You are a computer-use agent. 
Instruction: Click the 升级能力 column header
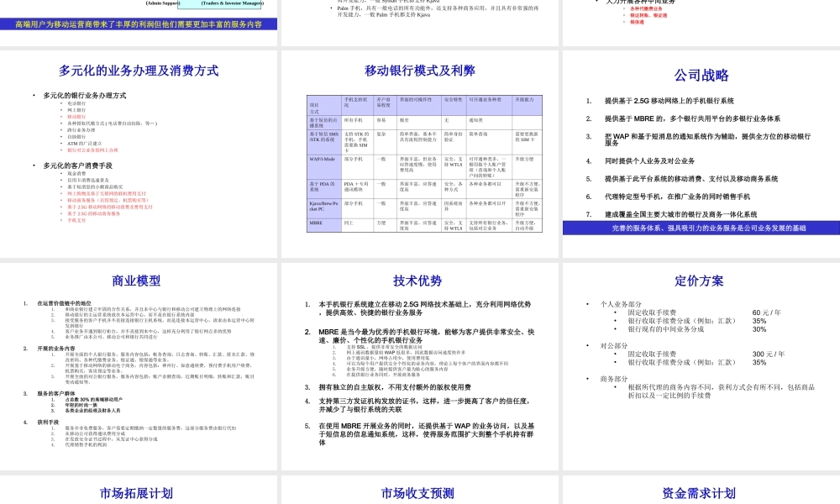(x=528, y=106)
